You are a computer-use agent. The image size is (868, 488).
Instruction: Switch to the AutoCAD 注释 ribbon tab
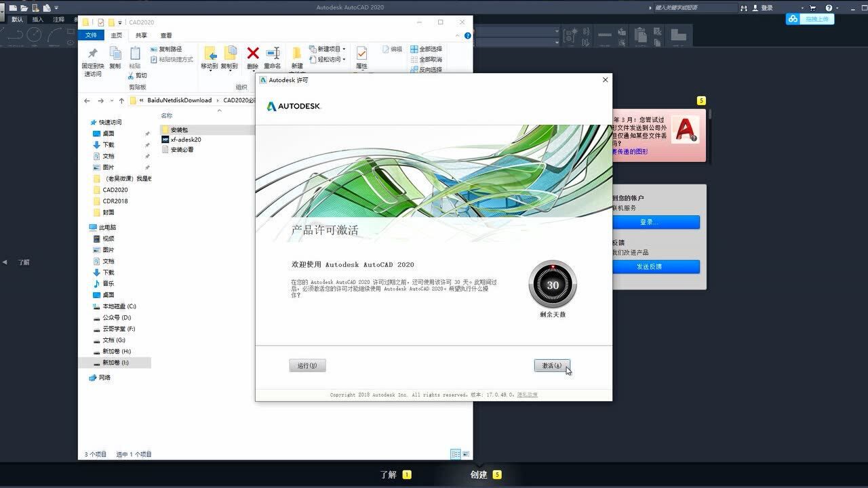(58, 20)
